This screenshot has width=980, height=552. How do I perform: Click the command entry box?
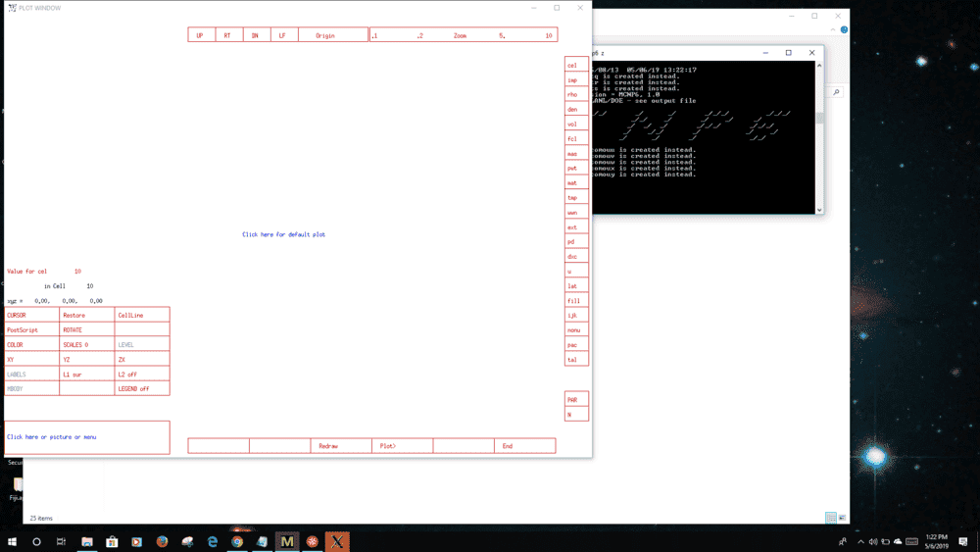pos(87,437)
